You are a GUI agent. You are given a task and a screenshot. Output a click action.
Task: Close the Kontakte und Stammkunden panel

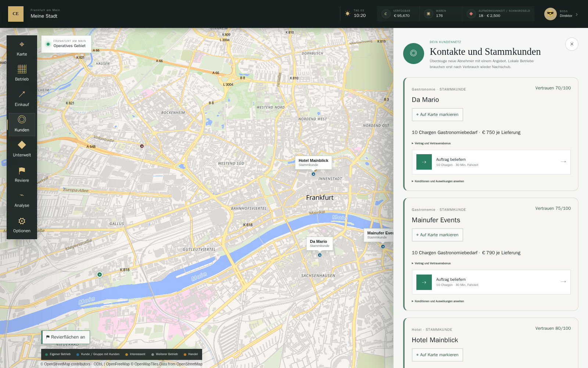572,44
